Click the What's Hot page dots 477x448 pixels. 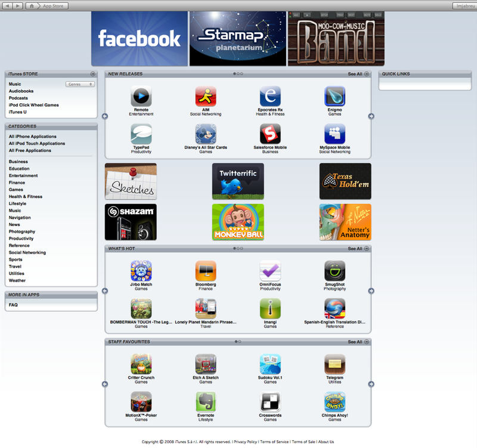click(238, 248)
